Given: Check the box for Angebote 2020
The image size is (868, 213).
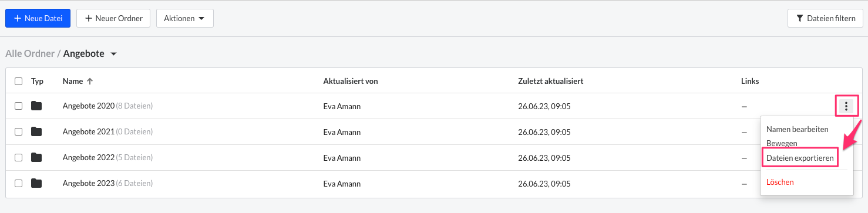Looking at the screenshot, I should (x=19, y=106).
